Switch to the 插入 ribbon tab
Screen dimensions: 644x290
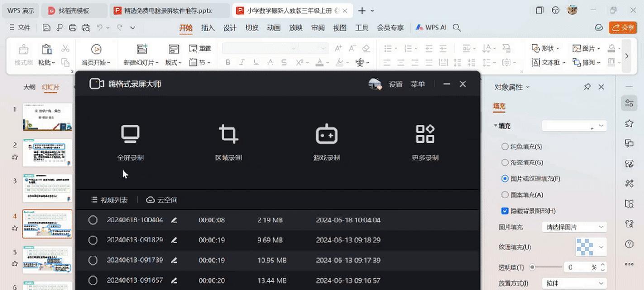(x=208, y=28)
